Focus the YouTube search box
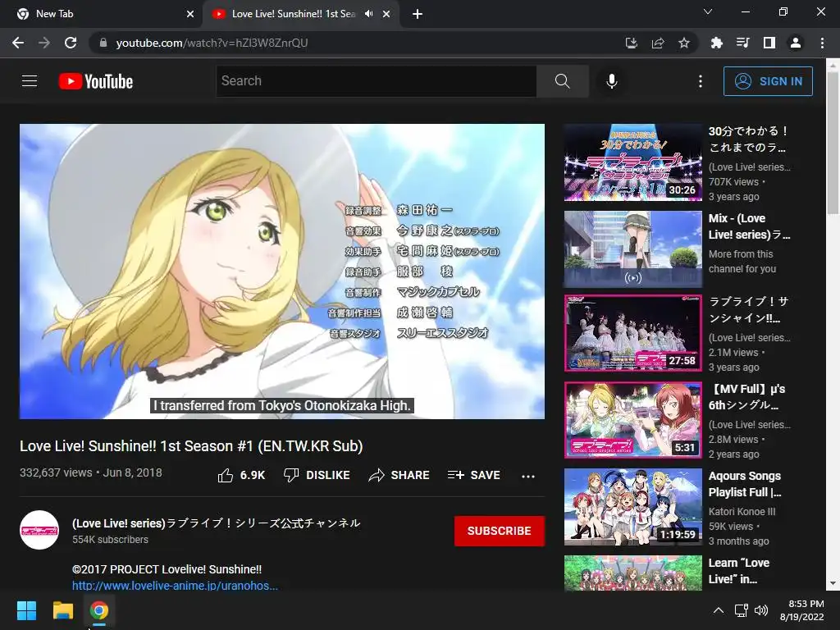This screenshot has height=630, width=840. coord(376,81)
